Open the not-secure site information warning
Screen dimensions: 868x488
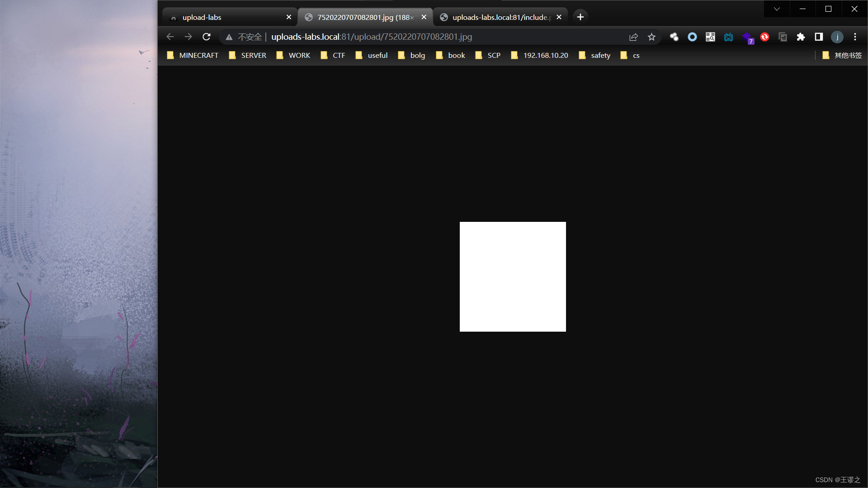click(x=244, y=37)
